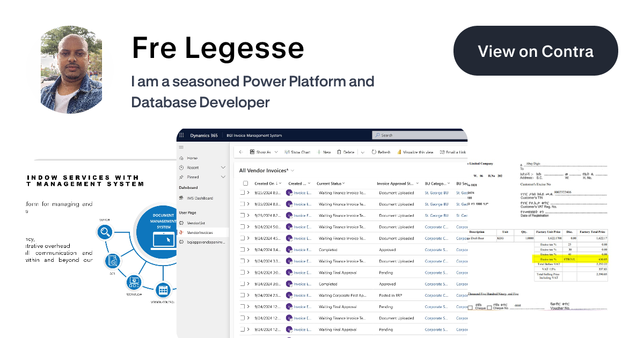Click the search magnifier icon in the diagram
The width and height of the screenshot is (644, 338).
[x=105, y=232]
